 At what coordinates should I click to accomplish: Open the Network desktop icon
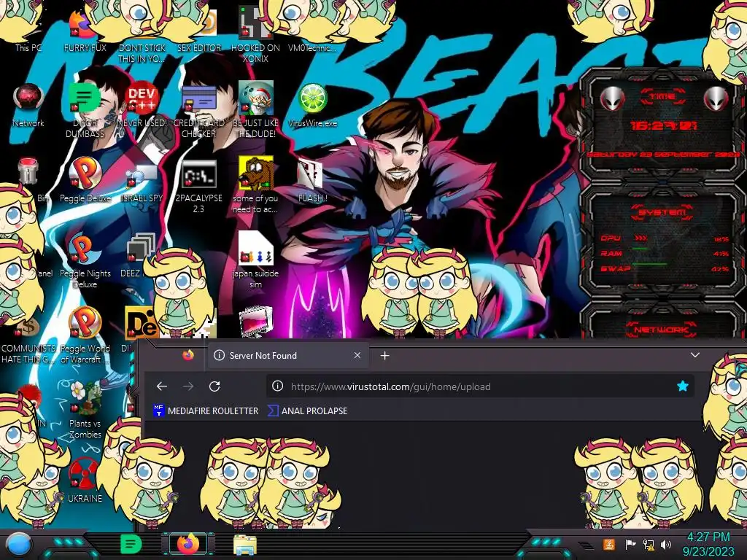point(28,106)
